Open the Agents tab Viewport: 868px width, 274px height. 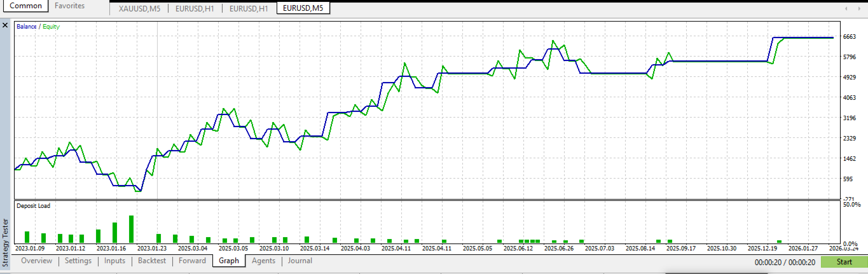pyautogui.click(x=264, y=261)
